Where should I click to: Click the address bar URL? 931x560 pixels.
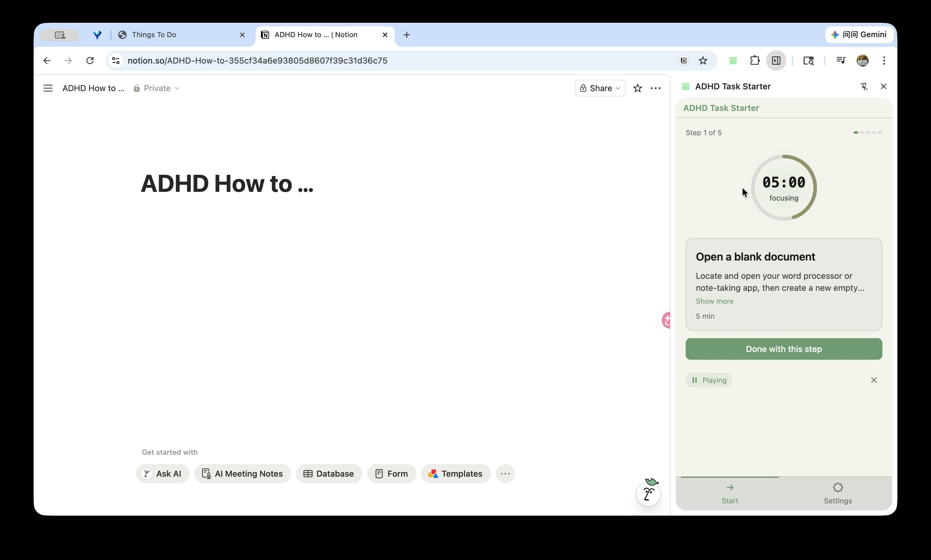pyautogui.click(x=257, y=61)
